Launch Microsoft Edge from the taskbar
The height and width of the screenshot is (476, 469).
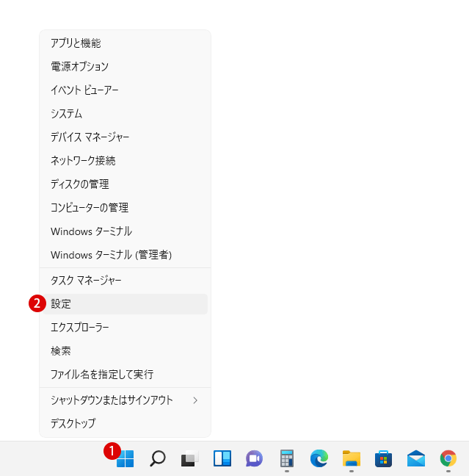click(x=319, y=458)
